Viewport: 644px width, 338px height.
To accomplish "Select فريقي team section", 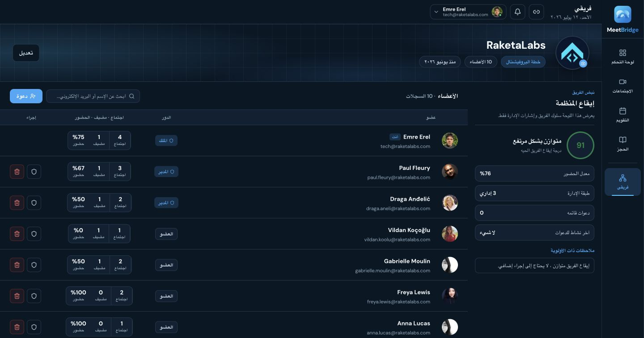I will [623, 182].
